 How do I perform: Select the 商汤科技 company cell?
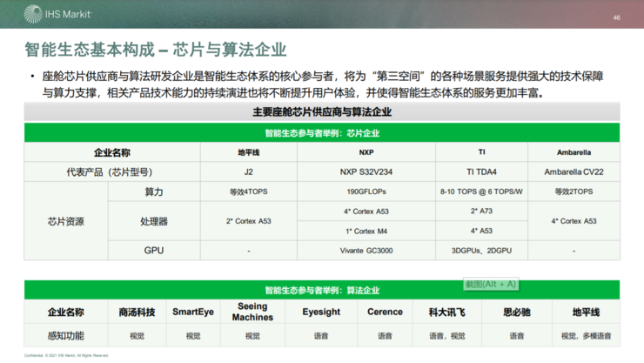pos(137,313)
